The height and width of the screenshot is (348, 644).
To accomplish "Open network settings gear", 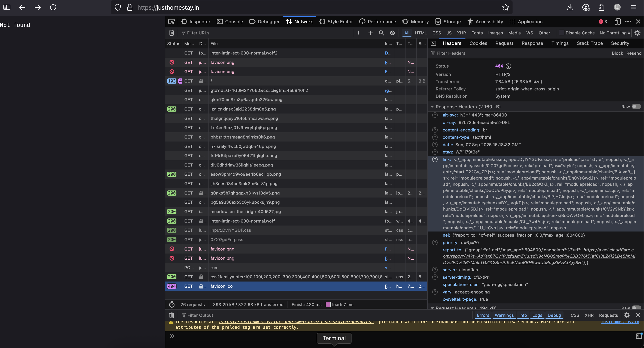I will [637, 33].
